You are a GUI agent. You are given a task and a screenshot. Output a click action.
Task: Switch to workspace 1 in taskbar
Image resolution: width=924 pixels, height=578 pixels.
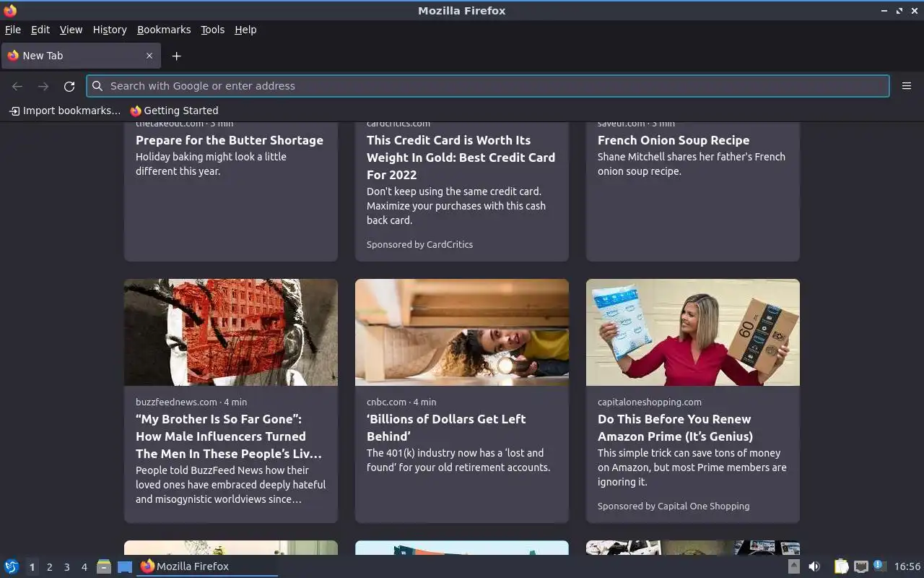coord(32,567)
